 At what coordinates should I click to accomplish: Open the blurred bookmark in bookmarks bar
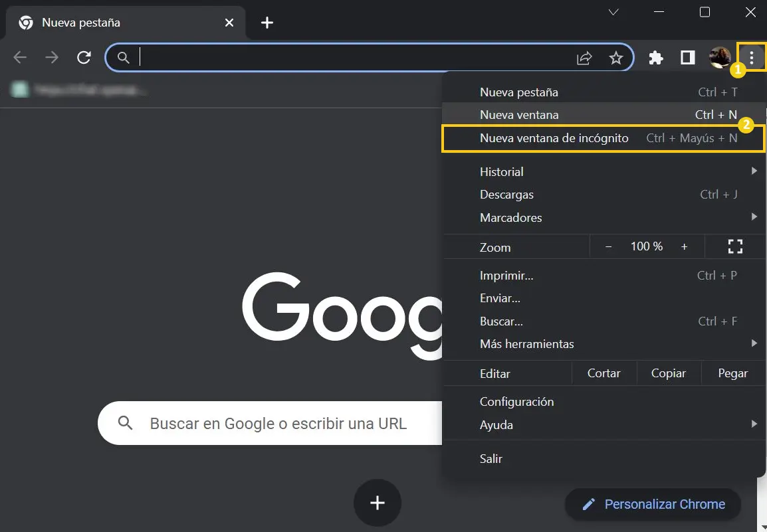[78, 90]
